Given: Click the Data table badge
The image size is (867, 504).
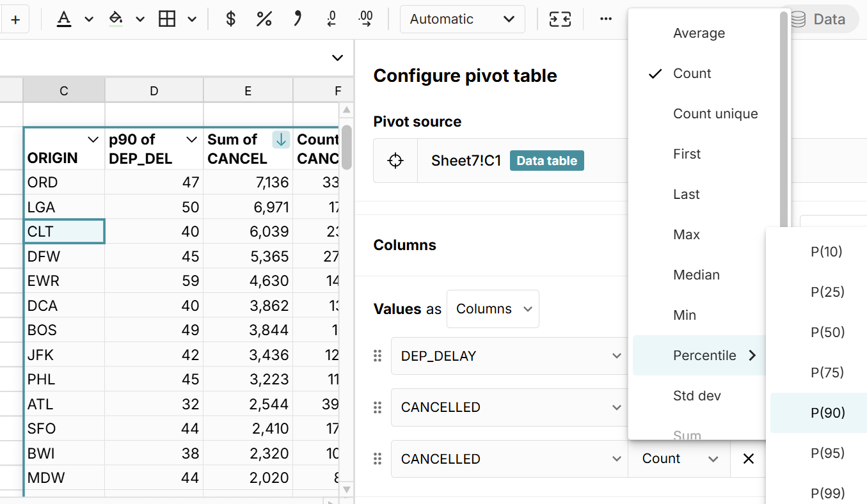Looking at the screenshot, I should (x=546, y=160).
